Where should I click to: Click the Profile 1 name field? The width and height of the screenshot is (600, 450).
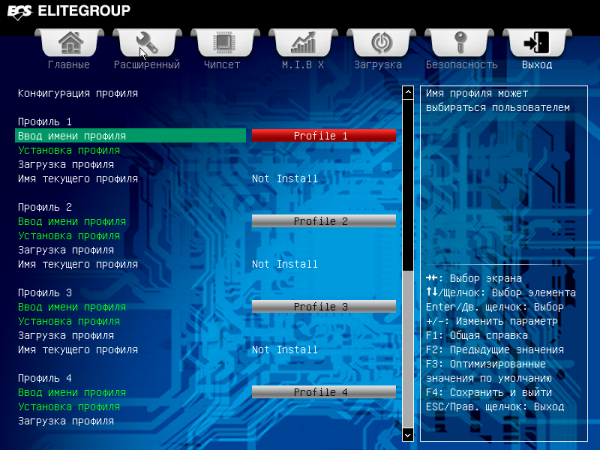pyautogui.click(x=323, y=136)
